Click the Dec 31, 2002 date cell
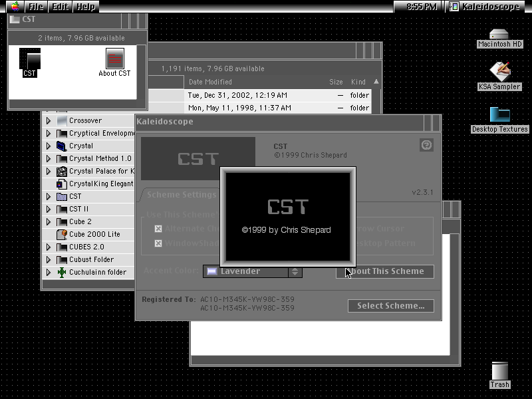Image resolution: width=532 pixels, height=399 pixels. (x=237, y=95)
